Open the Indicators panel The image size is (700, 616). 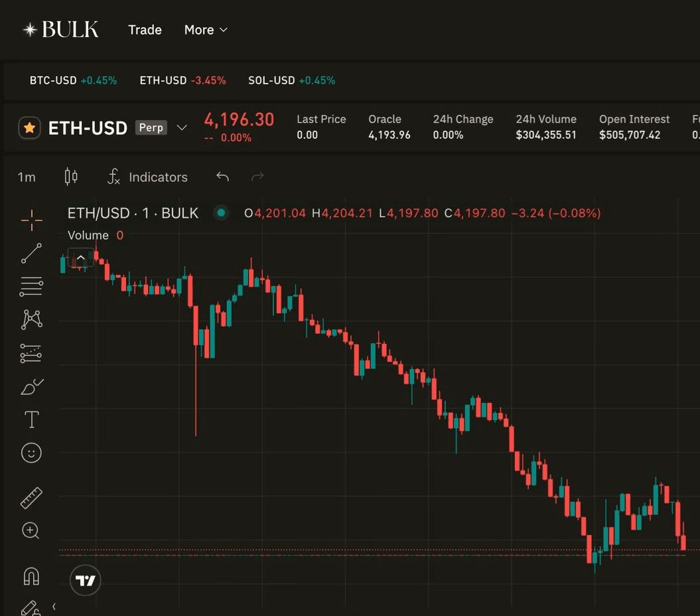(x=148, y=177)
